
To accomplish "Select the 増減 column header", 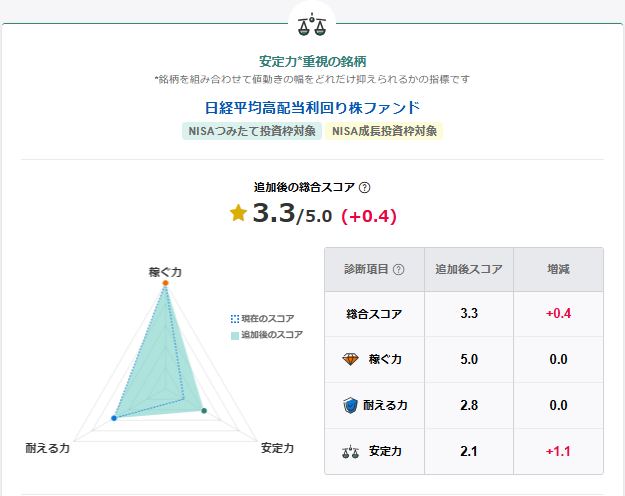I will pyautogui.click(x=558, y=269).
